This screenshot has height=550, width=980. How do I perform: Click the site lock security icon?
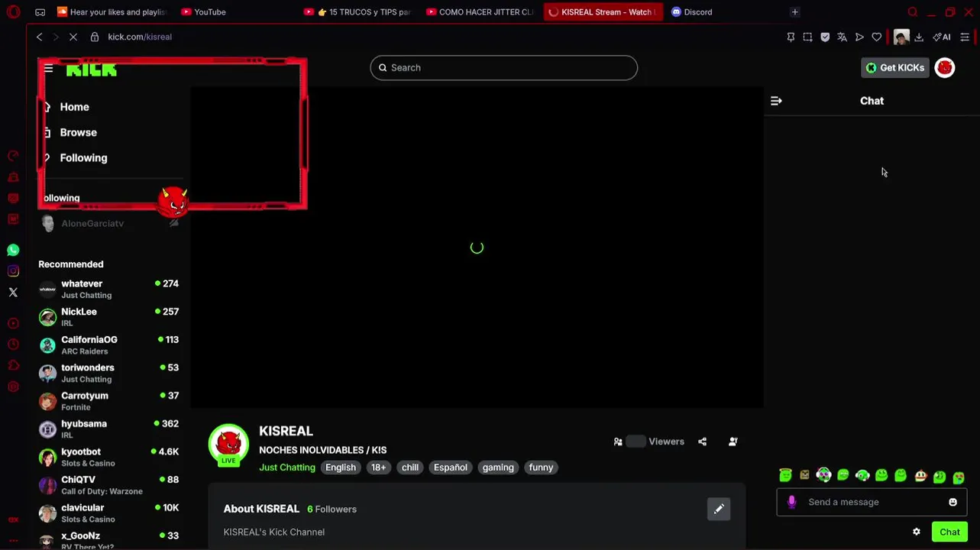coord(95,37)
